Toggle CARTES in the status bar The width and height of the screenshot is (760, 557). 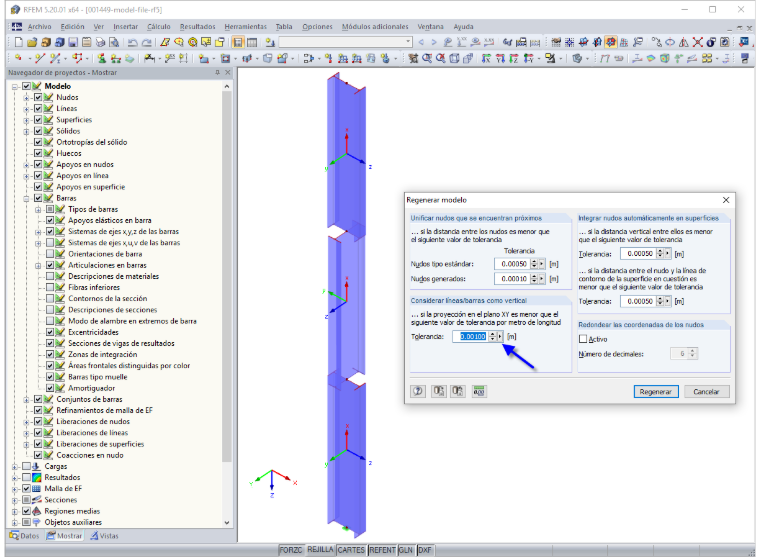351,550
